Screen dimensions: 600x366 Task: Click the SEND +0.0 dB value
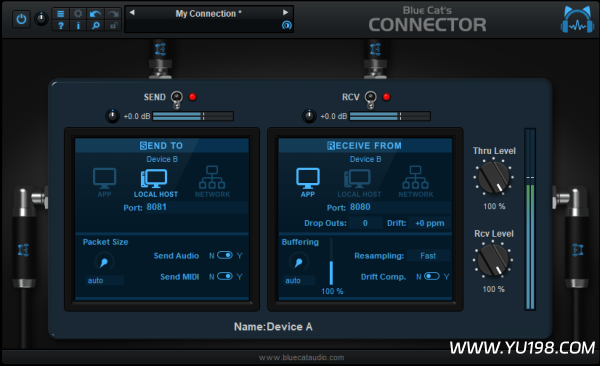[137, 116]
